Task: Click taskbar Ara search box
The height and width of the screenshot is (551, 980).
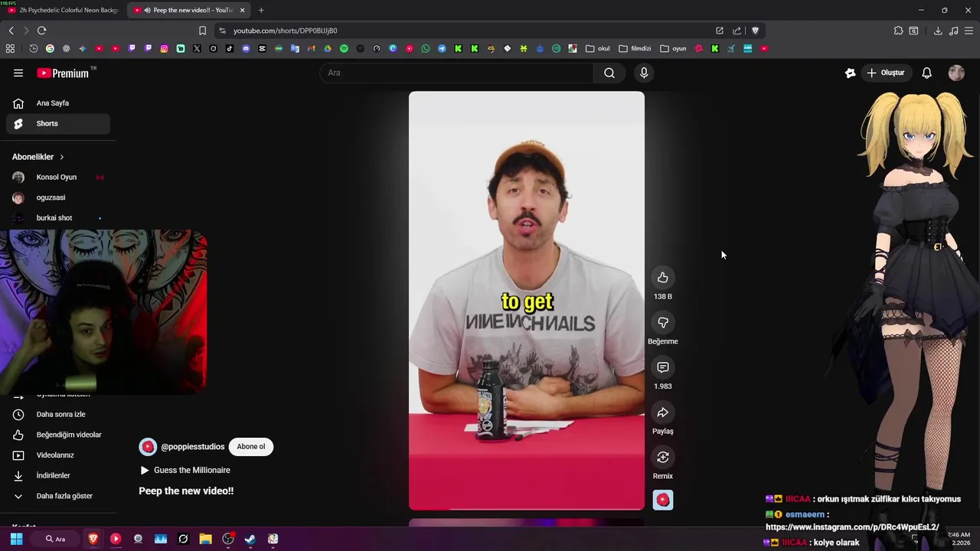Action: click(55, 539)
